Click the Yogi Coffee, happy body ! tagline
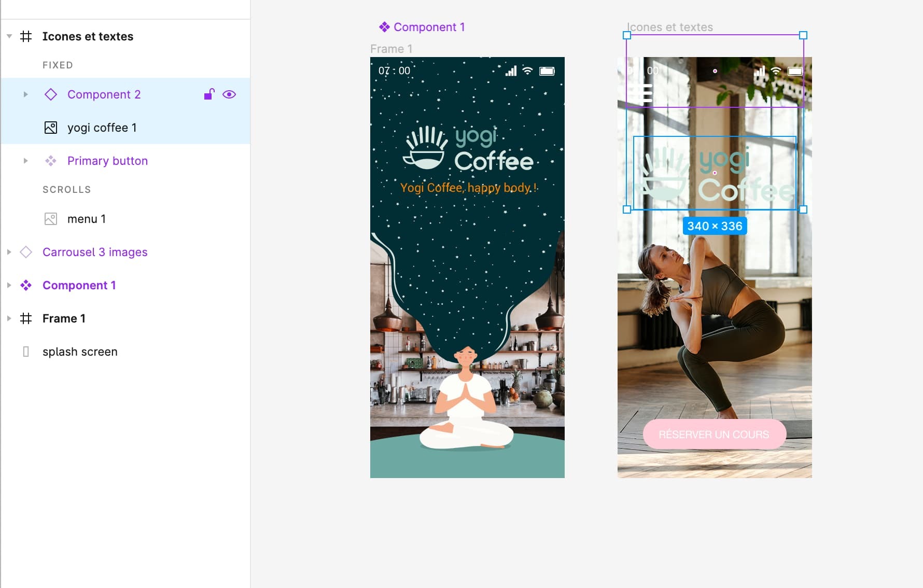Screen dimensions: 923x588 pos(469,188)
